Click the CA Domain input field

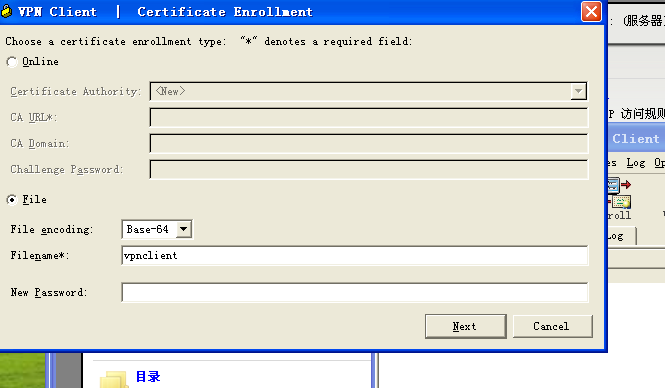(x=369, y=143)
